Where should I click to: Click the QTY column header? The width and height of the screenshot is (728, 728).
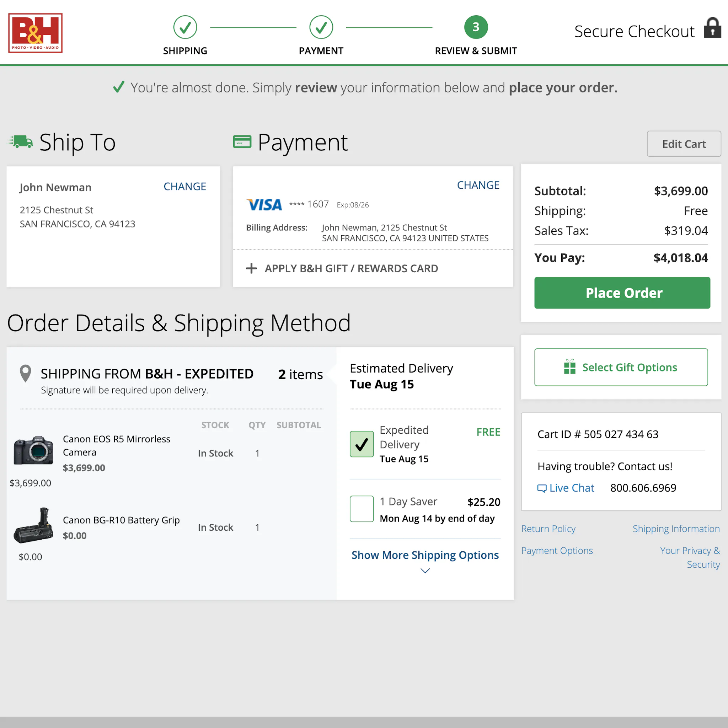point(257,425)
